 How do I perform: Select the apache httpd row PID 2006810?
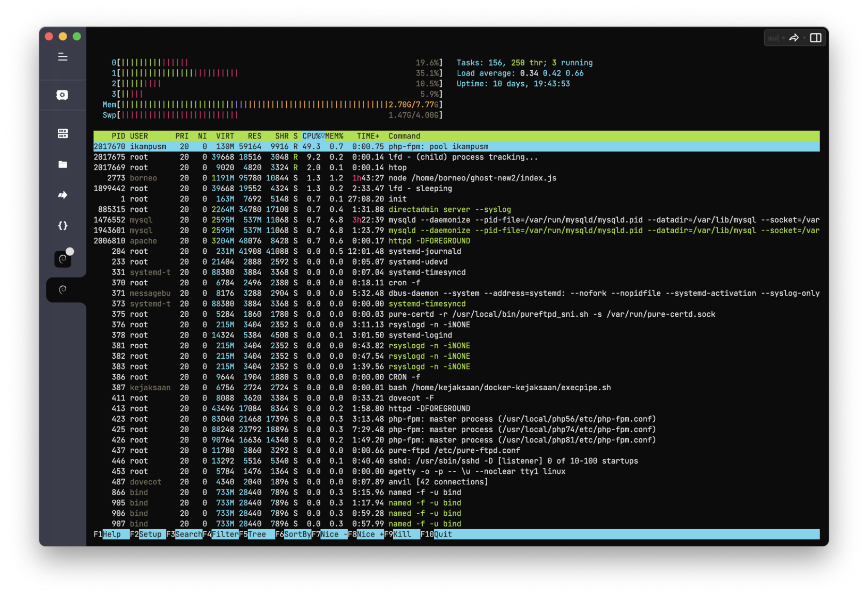pos(456,241)
